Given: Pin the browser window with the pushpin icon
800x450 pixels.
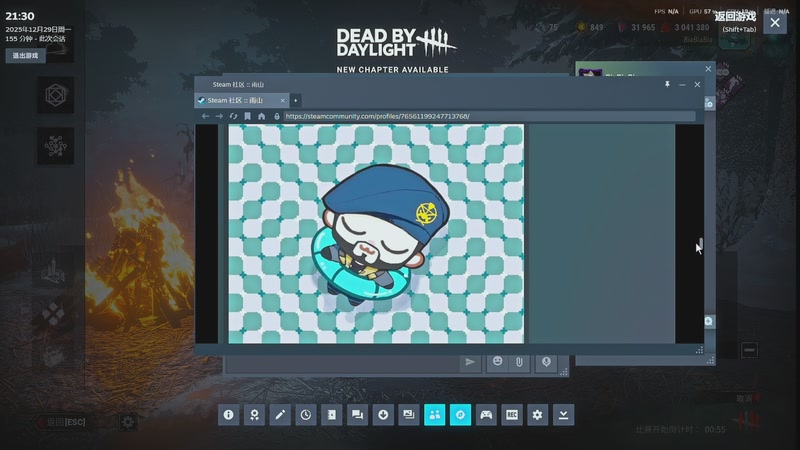Looking at the screenshot, I should click(667, 84).
